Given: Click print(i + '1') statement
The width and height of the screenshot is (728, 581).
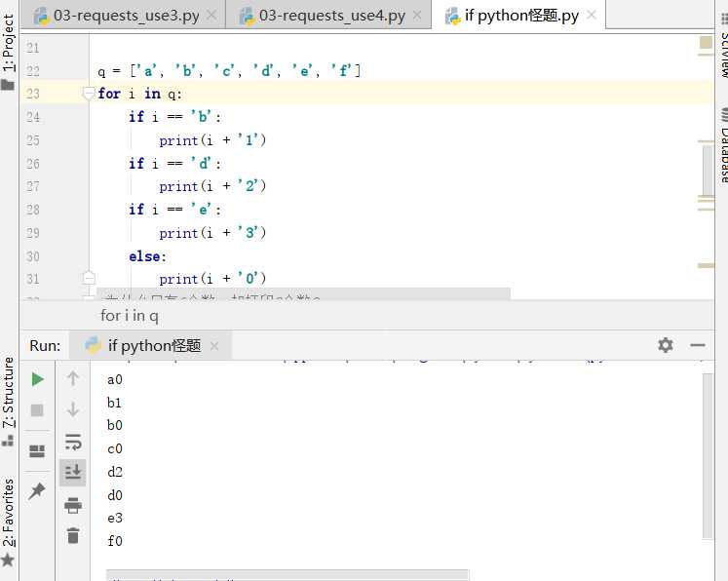Looking at the screenshot, I should (212, 140).
